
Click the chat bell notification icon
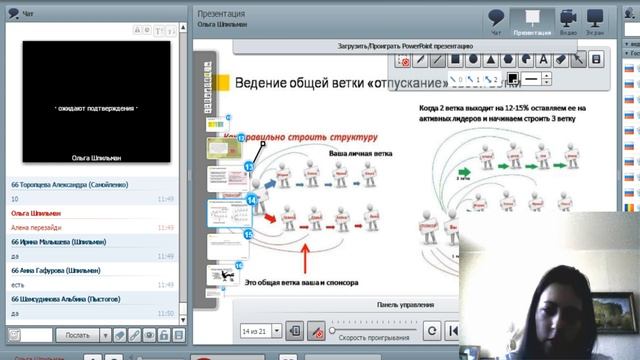[x=138, y=30]
